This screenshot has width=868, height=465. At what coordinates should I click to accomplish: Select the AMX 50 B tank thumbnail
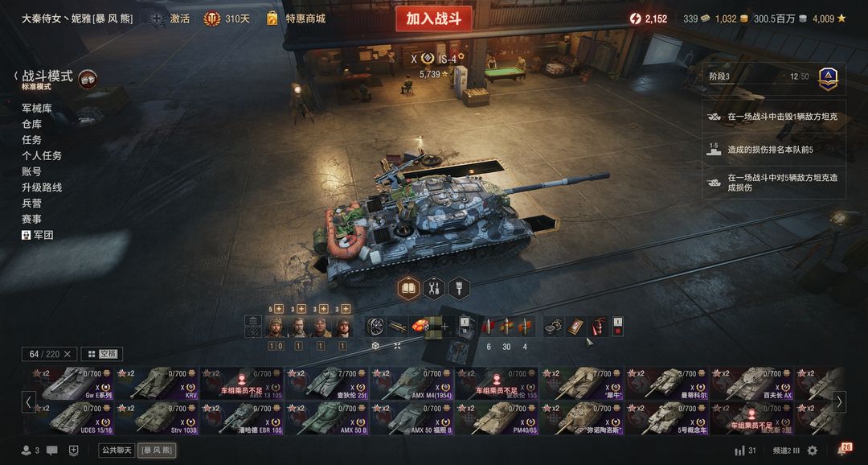(327, 418)
